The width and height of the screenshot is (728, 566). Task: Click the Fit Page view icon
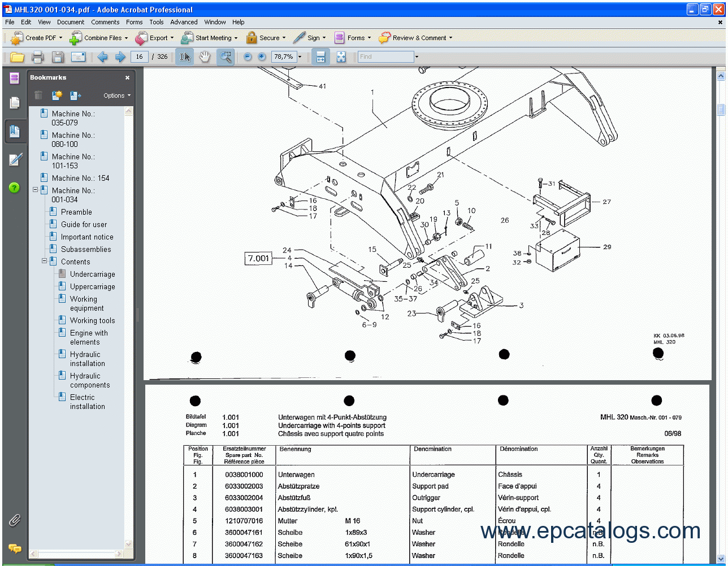pos(341,56)
